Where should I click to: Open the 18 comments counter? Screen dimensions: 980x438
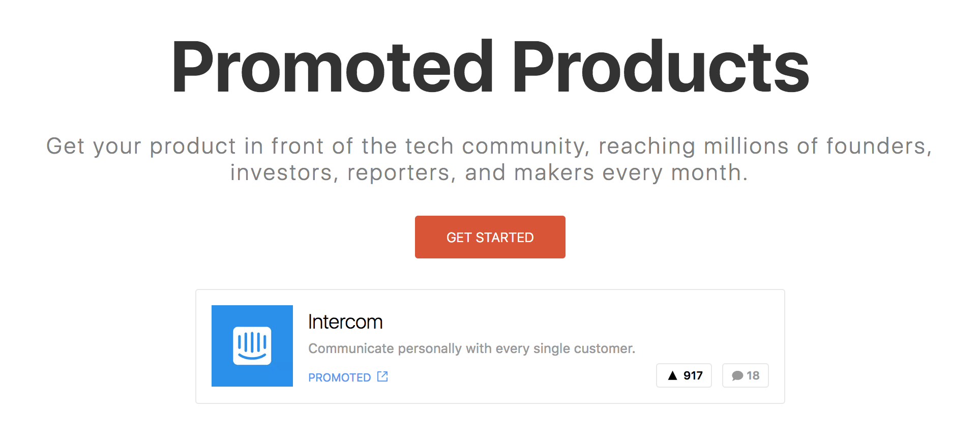[745, 375]
